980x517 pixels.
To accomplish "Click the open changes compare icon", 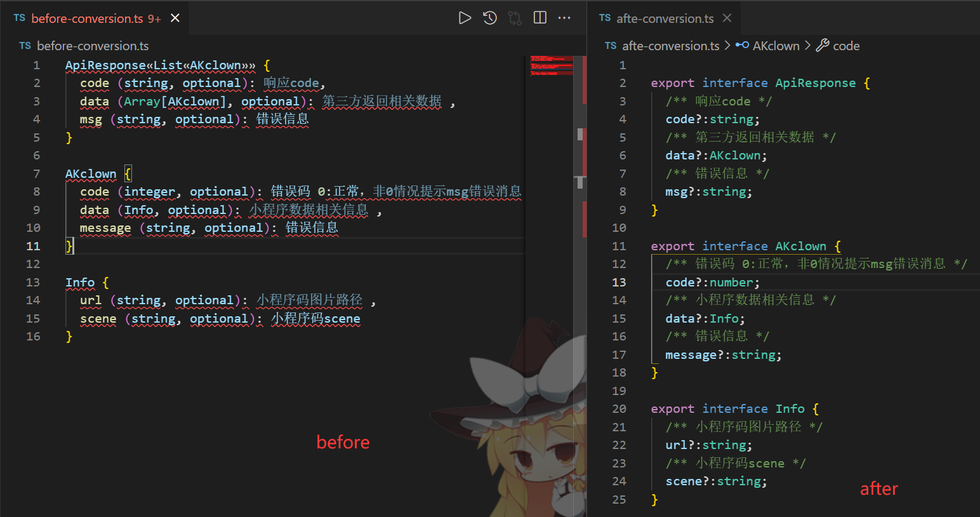I will [515, 18].
